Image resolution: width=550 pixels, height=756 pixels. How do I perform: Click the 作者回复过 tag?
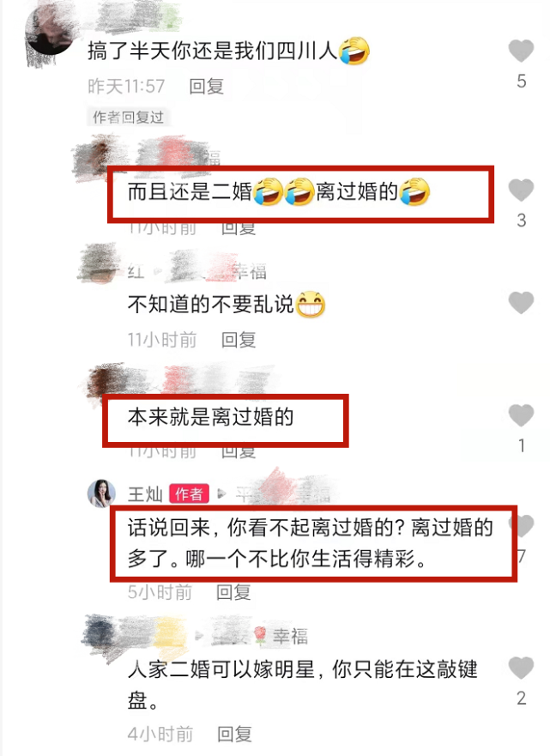(128, 118)
